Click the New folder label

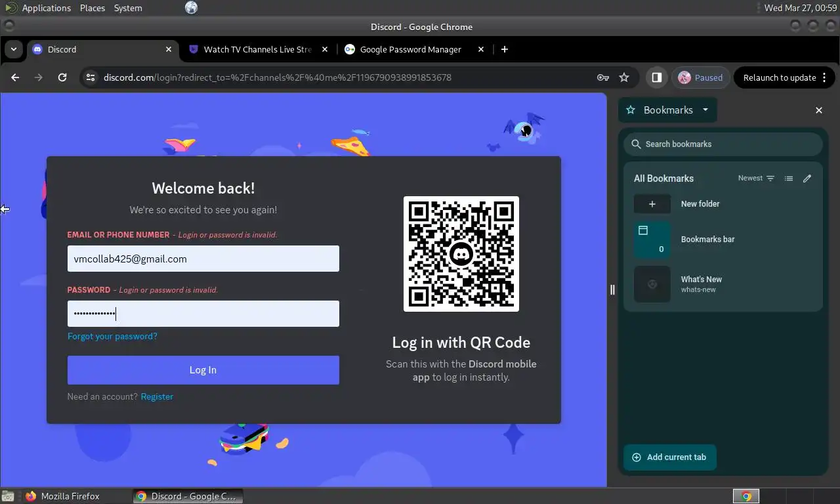point(700,204)
